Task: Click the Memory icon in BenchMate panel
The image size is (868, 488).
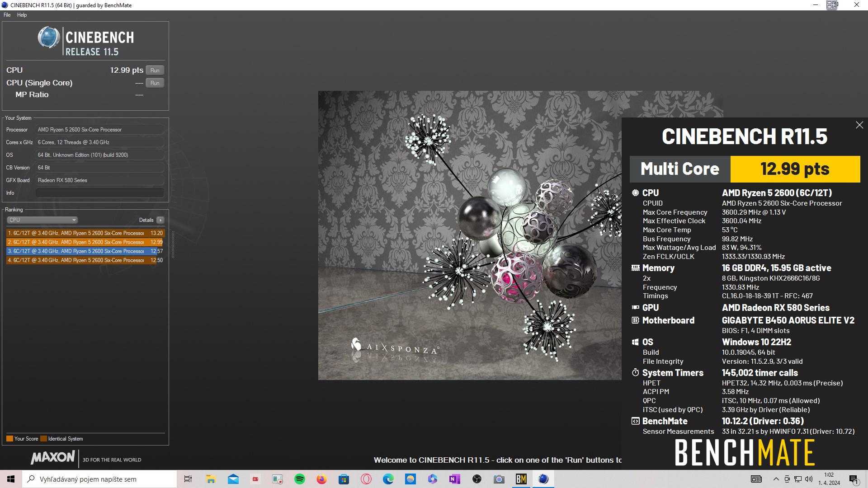Action: [x=635, y=268]
